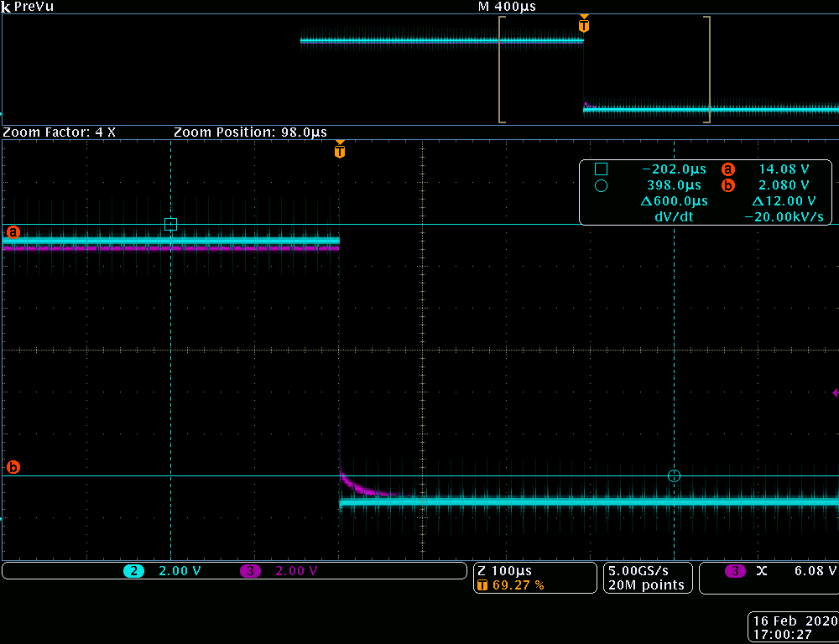This screenshot has height=644, width=839.
Task: Click the date and time display
Action: tap(792, 628)
